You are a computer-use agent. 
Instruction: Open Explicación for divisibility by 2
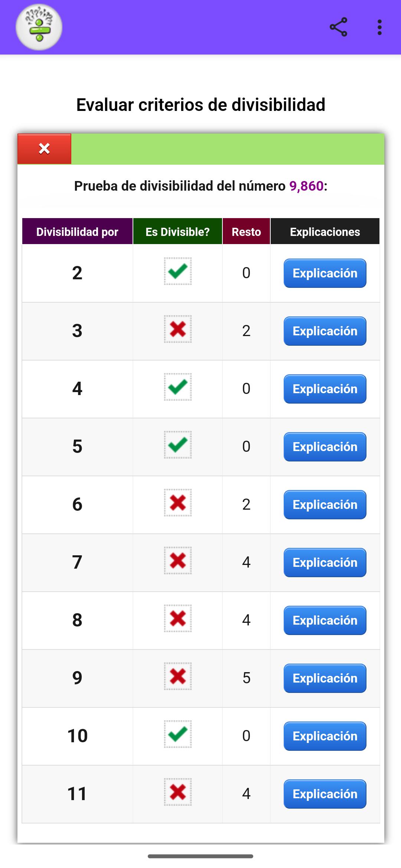tap(325, 273)
